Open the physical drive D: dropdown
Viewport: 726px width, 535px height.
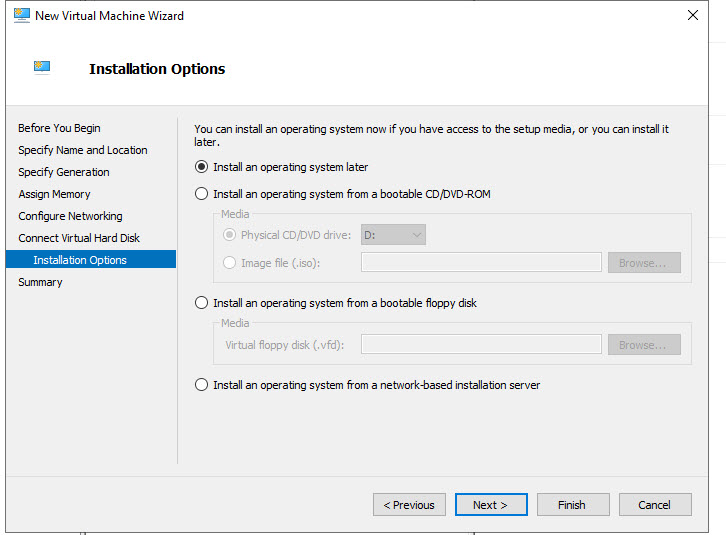393,235
